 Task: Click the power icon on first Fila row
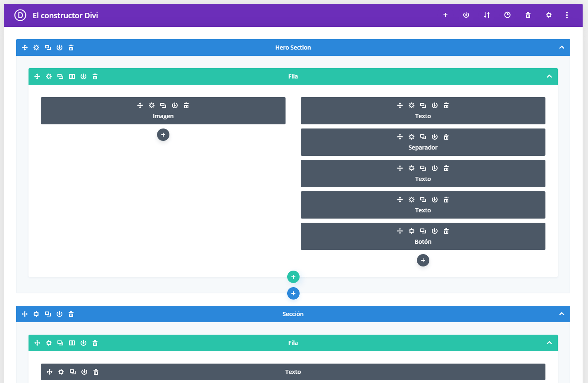tap(83, 76)
